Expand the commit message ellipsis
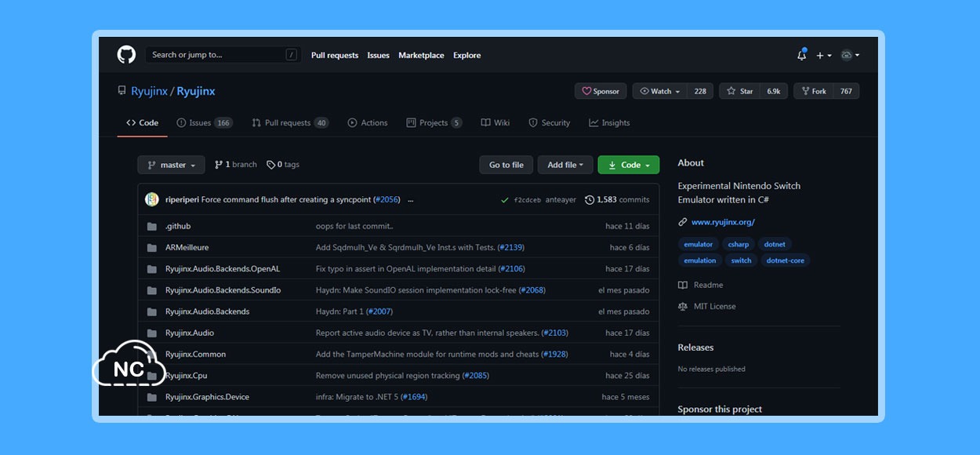980x455 pixels. (x=410, y=200)
